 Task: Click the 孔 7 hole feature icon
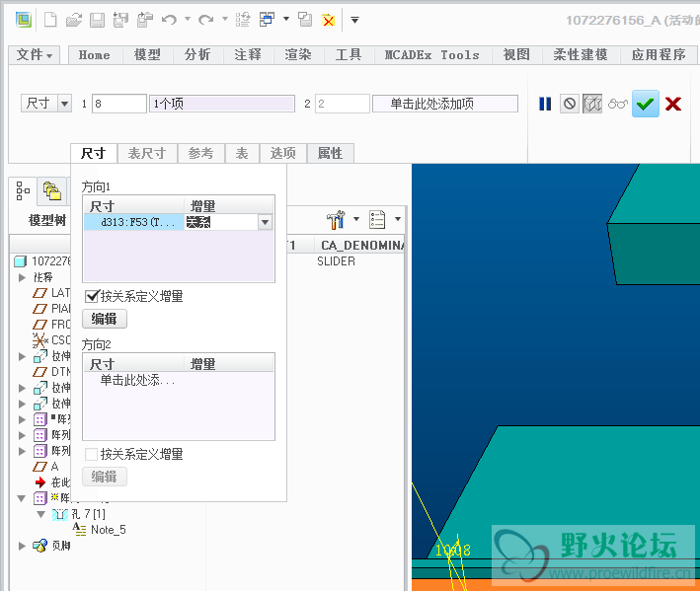[60, 514]
